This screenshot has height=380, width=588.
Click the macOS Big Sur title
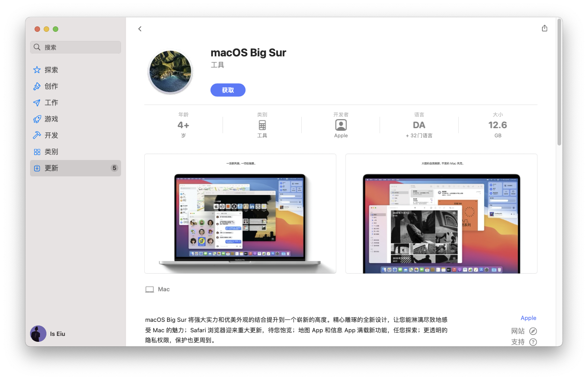coord(248,53)
